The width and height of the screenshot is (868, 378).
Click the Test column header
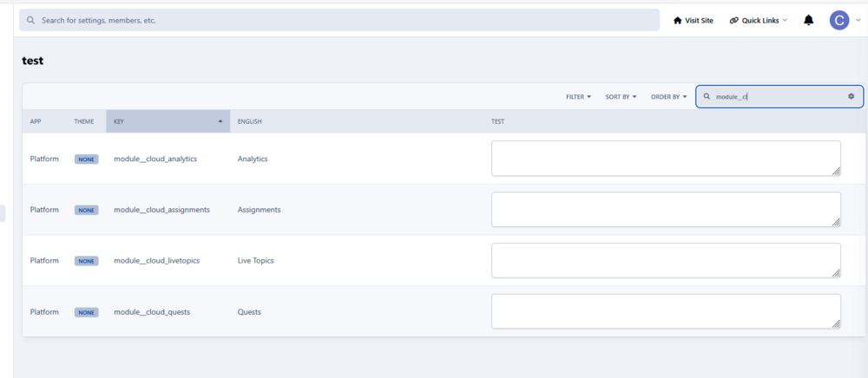coord(497,121)
